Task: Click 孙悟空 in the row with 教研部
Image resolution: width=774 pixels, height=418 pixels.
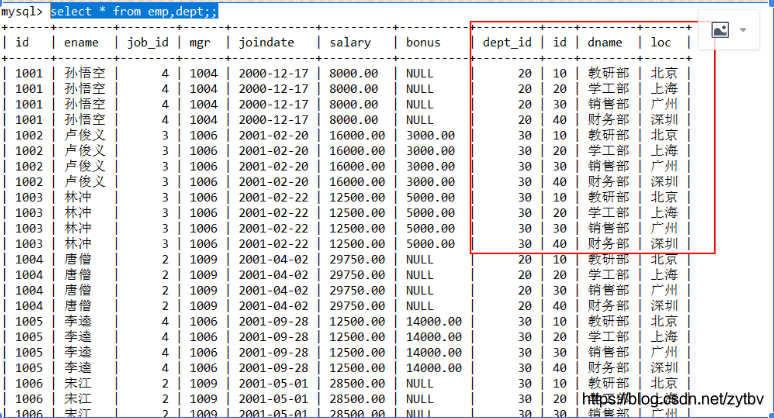Action: point(85,74)
